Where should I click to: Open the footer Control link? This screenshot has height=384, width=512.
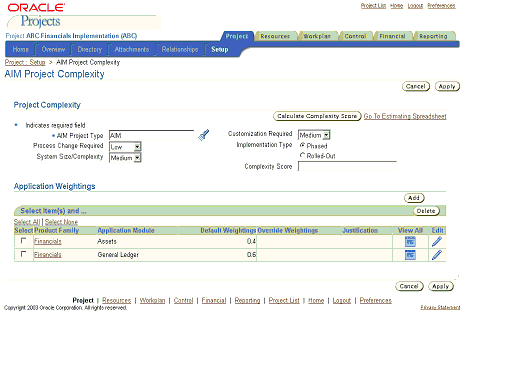tap(183, 300)
